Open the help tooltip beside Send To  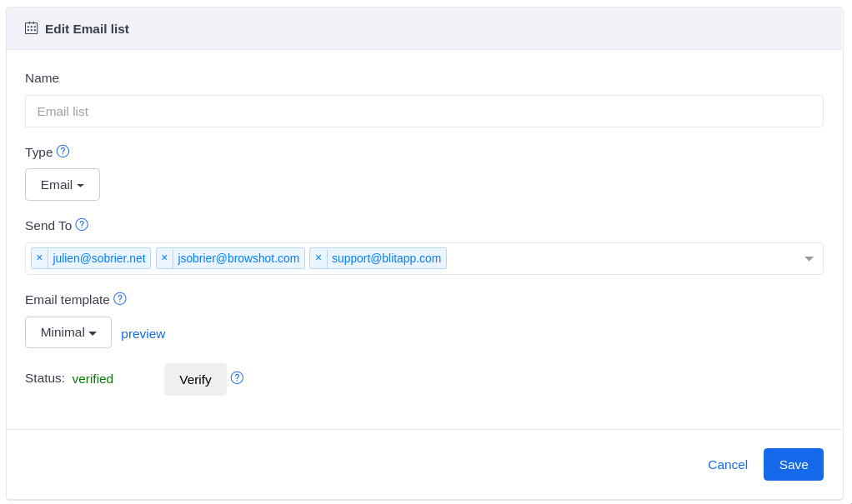click(82, 224)
